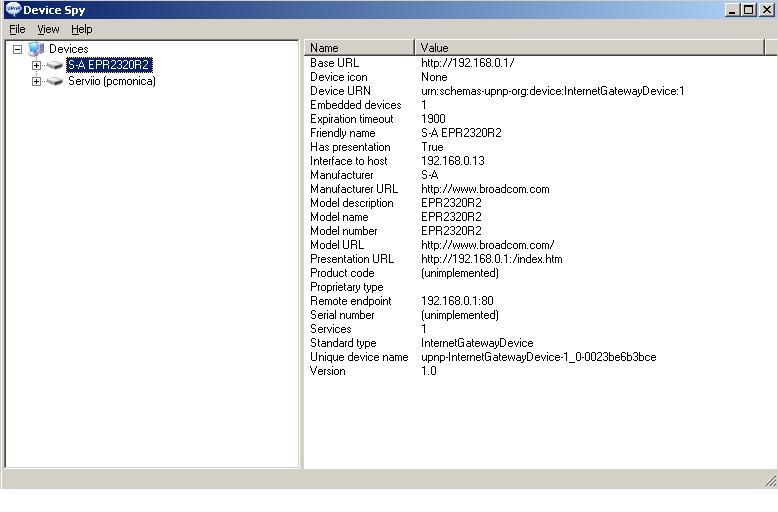Select the Device icon property row
This screenshot has height=512, width=778.
coord(339,77)
